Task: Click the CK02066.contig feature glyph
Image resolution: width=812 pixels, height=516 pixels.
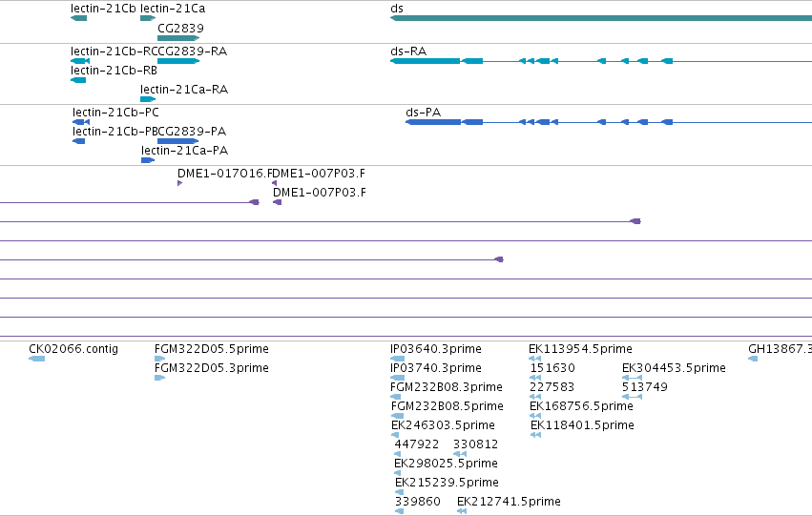Action: [x=37, y=358]
